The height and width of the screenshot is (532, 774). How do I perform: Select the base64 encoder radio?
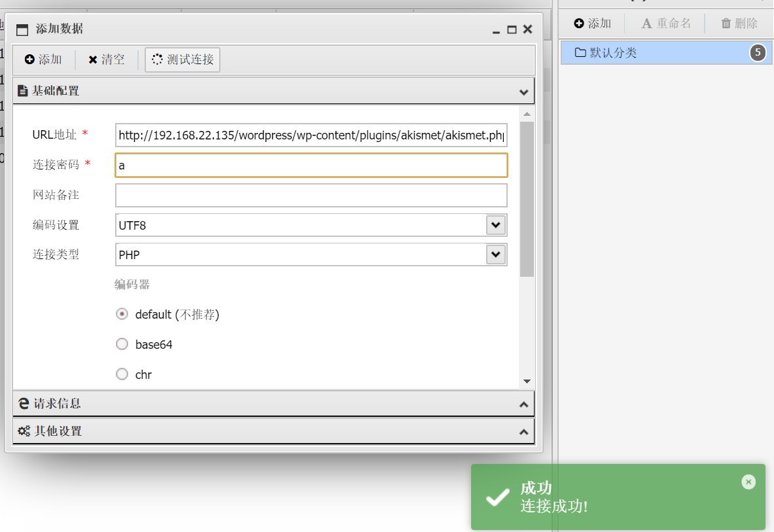coord(122,344)
